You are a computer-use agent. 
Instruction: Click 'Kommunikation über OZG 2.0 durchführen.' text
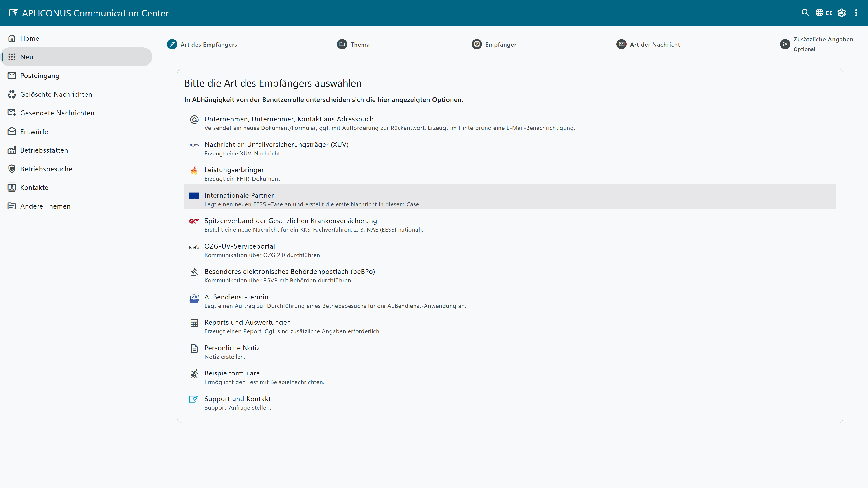coord(263,255)
